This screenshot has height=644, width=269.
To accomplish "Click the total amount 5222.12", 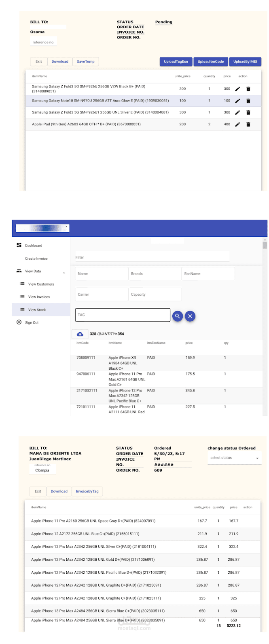I will coord(234,626).
